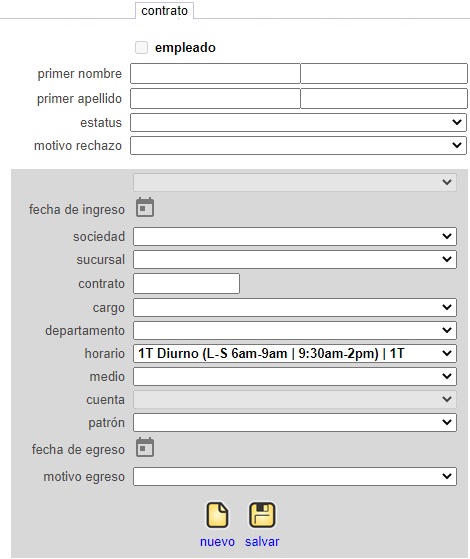
Task: Open the motivo rechazo dropdown
Action: (298, 145)
